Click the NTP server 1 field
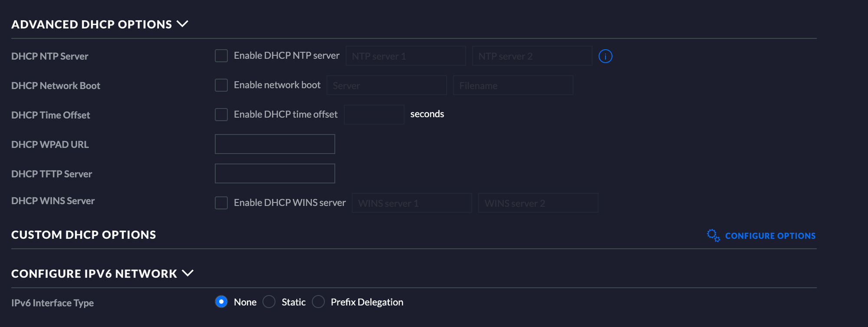This screenshot has width=868, height=327. point(405,56)
